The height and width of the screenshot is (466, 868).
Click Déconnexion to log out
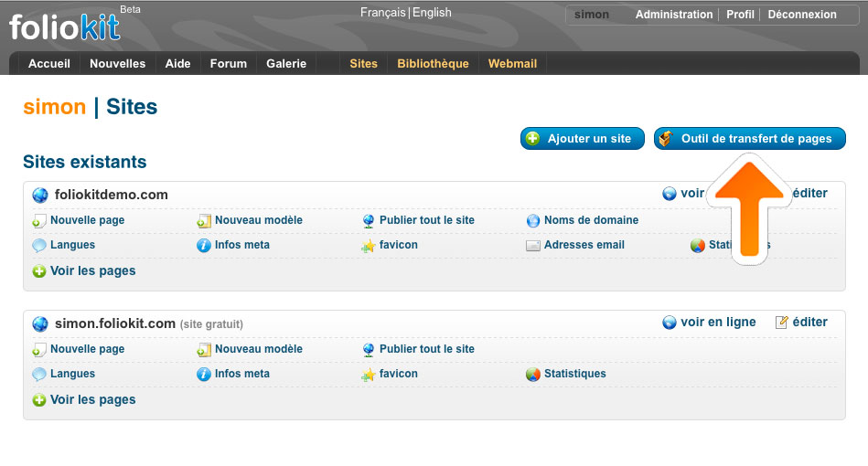(802, 15)
